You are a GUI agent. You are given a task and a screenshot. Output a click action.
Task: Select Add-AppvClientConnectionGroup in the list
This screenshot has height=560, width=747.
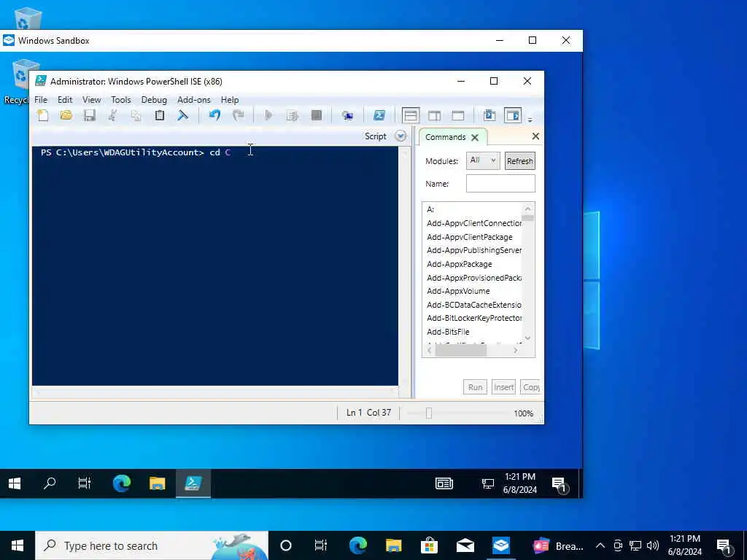[474, 223]
